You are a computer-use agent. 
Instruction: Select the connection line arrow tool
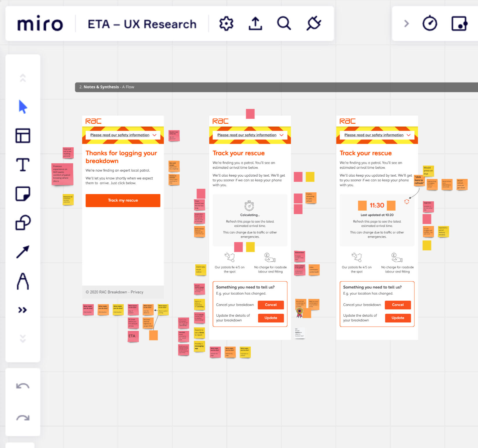coord(23,252)
